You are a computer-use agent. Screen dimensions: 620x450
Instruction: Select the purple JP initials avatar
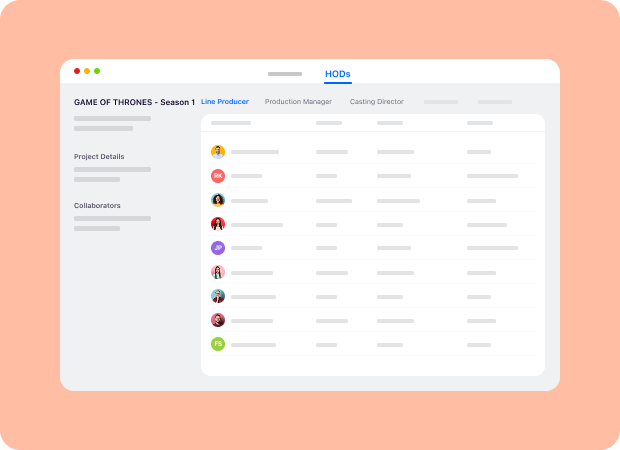218,248
